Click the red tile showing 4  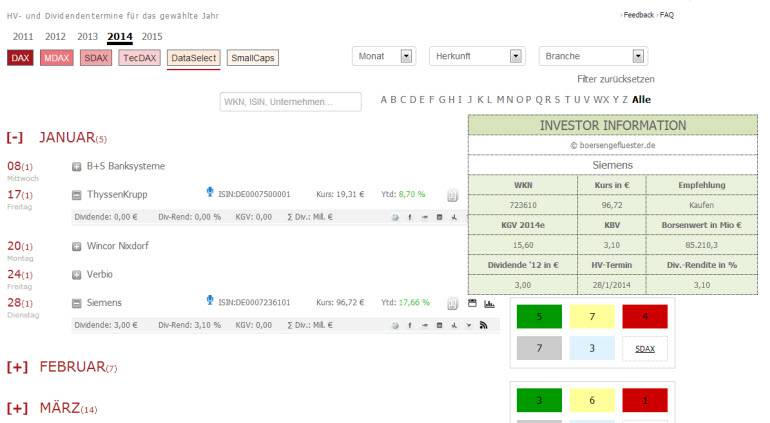(x=645, y=316)
